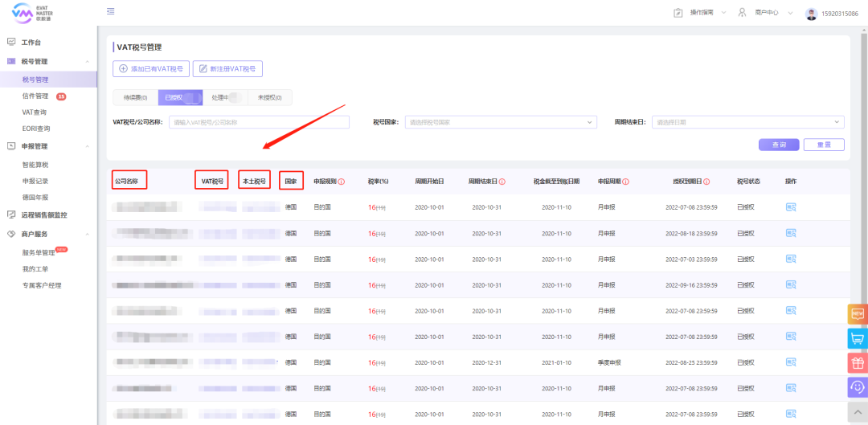This screenshot has height=425, width=868.
Task: Click the info icon beside 申报周期 header
Action: click(625, 182)
